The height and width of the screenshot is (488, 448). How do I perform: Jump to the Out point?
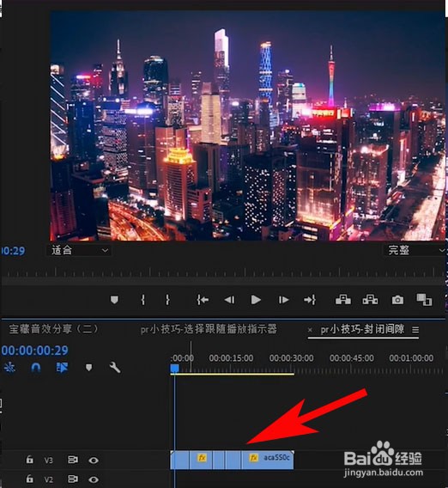310,300
